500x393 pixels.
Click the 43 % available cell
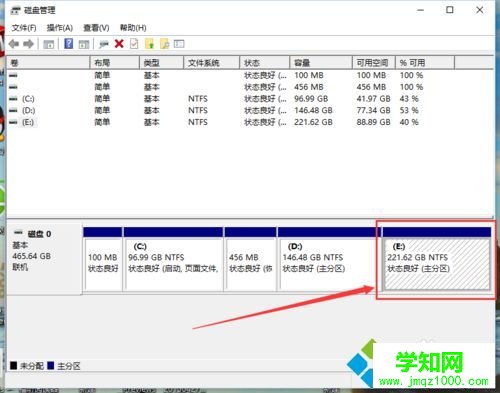(409, 99)
